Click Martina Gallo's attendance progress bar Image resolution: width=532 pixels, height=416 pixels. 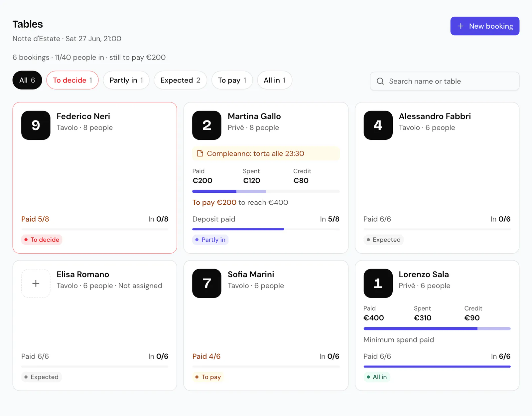[266, 229]
